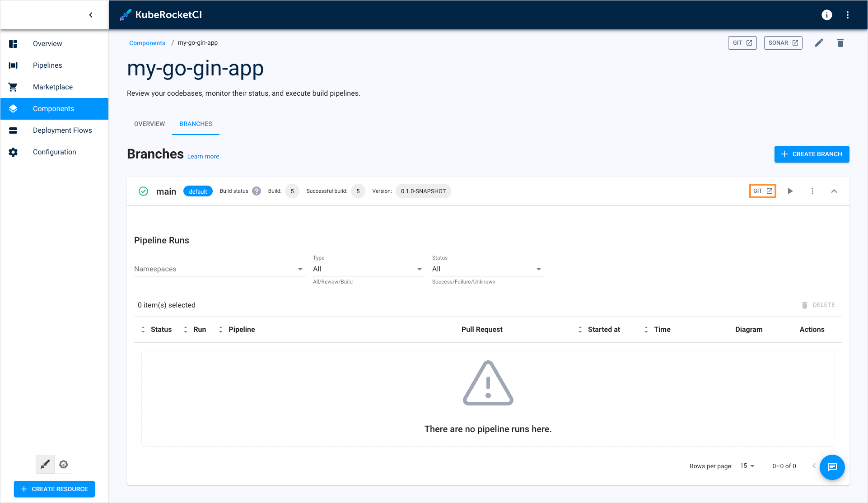Open SONAR external link
This screenshot has height=503, width=868.
pyautogui.click(x=782, y=43)
